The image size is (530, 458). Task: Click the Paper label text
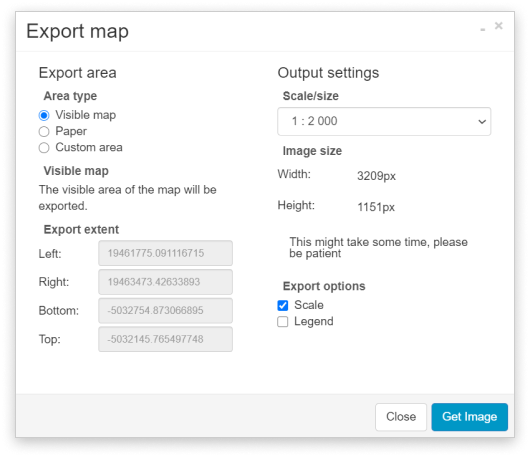(x=71, y=131)
